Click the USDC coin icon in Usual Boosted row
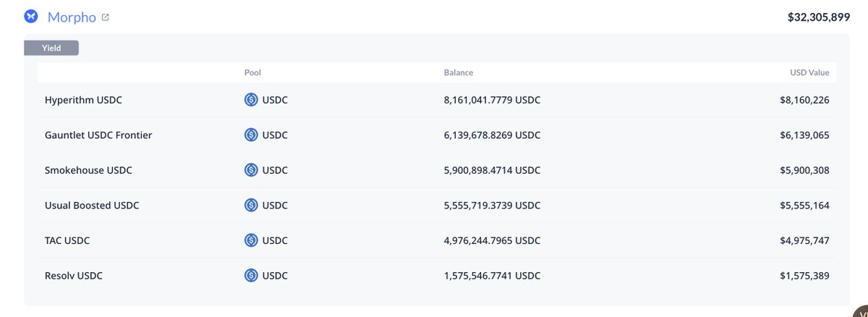 [x=251, y=205]
